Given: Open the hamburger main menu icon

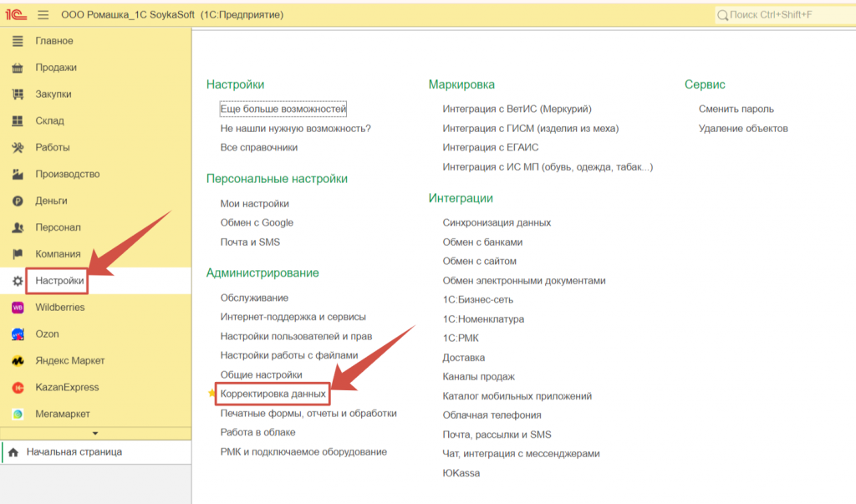Looking at the screenshot, I should click(43, 15).
